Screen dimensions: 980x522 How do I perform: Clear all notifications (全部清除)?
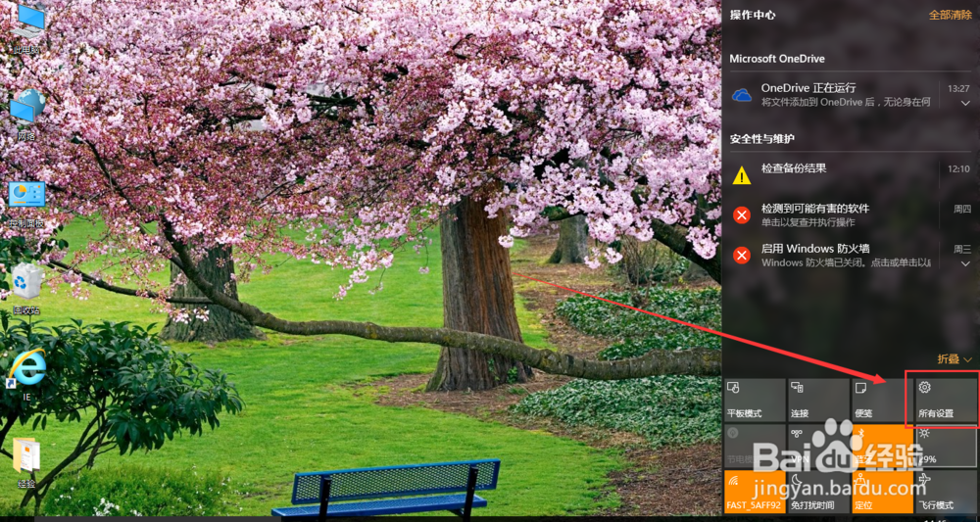pyautogui.click(x=950, y=15)
